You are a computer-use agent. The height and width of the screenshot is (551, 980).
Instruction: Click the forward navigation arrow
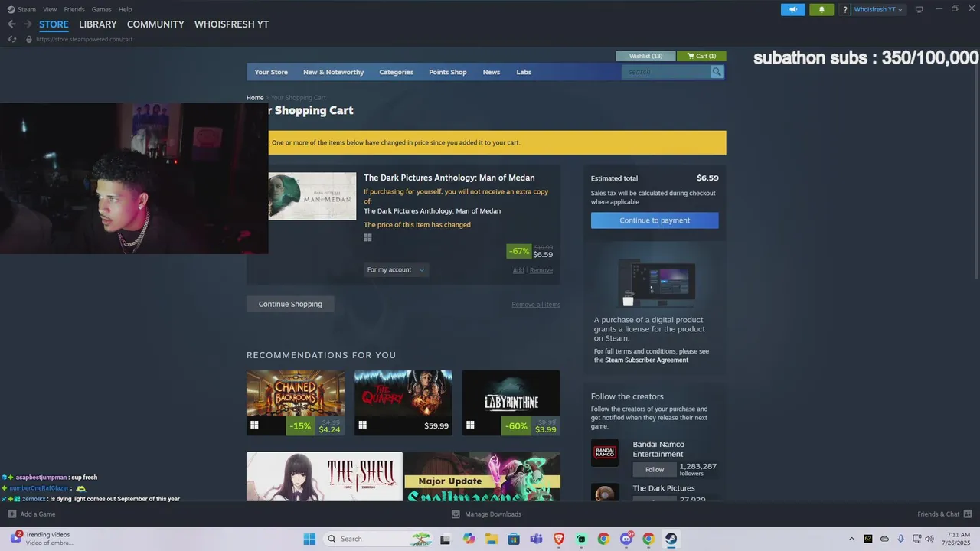pos(28,24)
